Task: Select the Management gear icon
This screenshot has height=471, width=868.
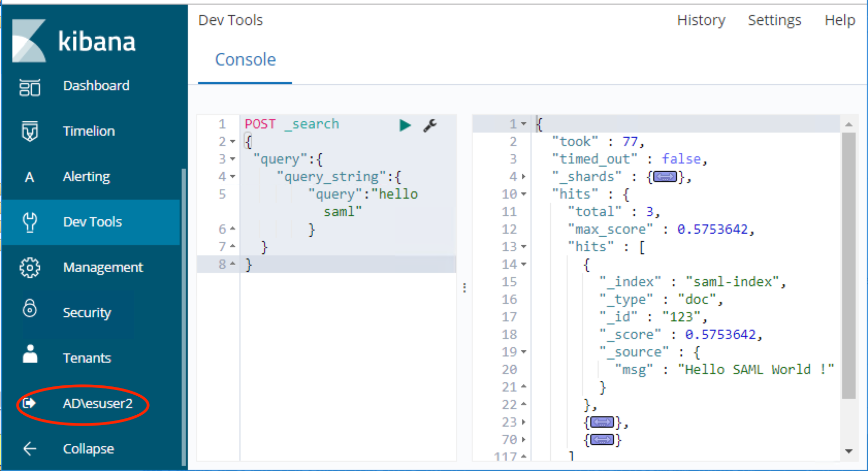Action: [30, 268]
